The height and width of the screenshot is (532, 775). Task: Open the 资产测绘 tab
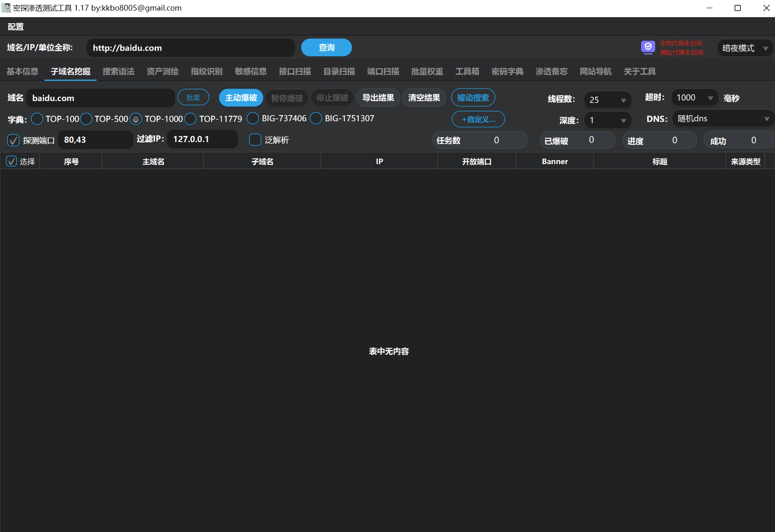[x=163, y=71]
